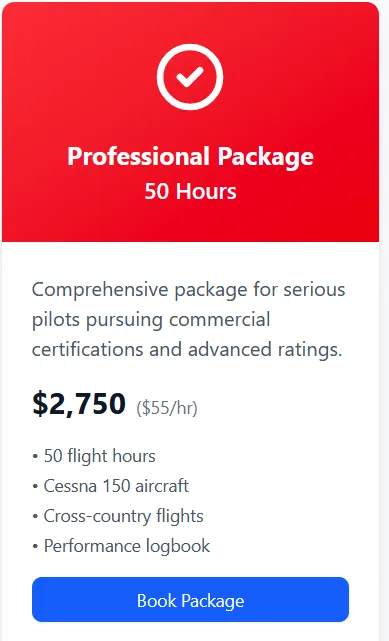The width and height of the screenshot is (389, 641).
Task: Click the red gradient header banner
Action: [190, 122]
